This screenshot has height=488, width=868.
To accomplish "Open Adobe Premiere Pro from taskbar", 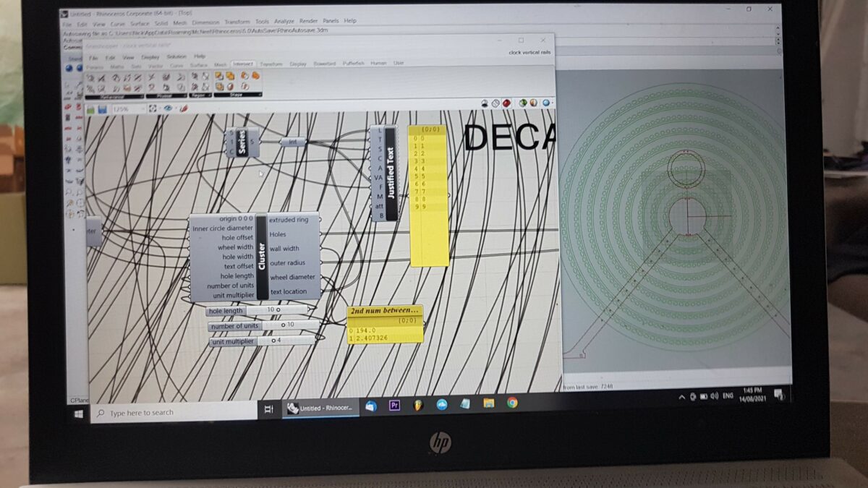I will 394,406.
